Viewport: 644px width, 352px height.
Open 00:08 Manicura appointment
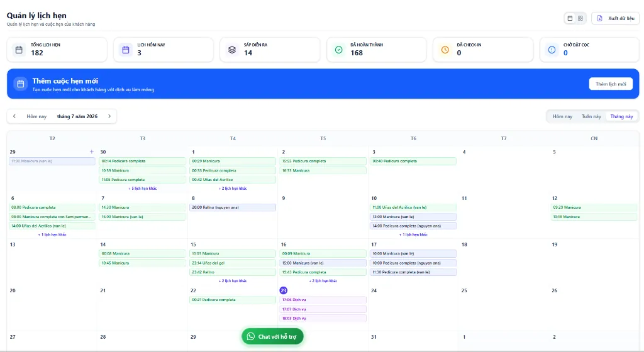[x=142, y=253]
